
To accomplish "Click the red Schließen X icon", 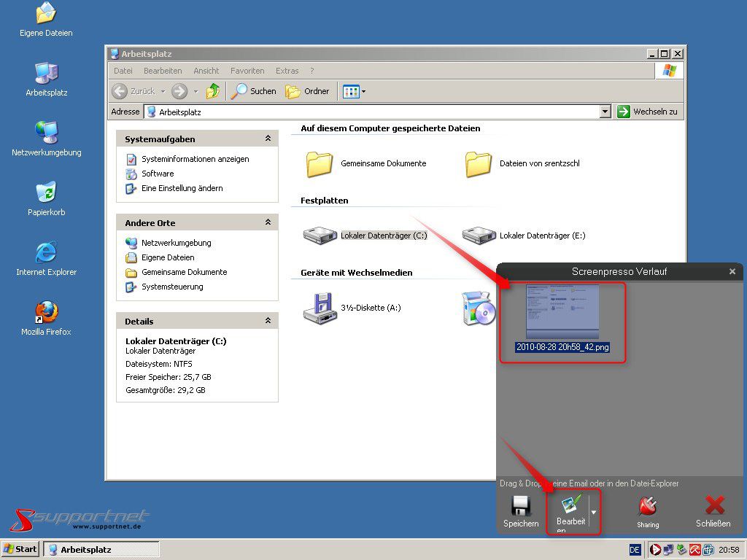I will click(x=713, y=507).
